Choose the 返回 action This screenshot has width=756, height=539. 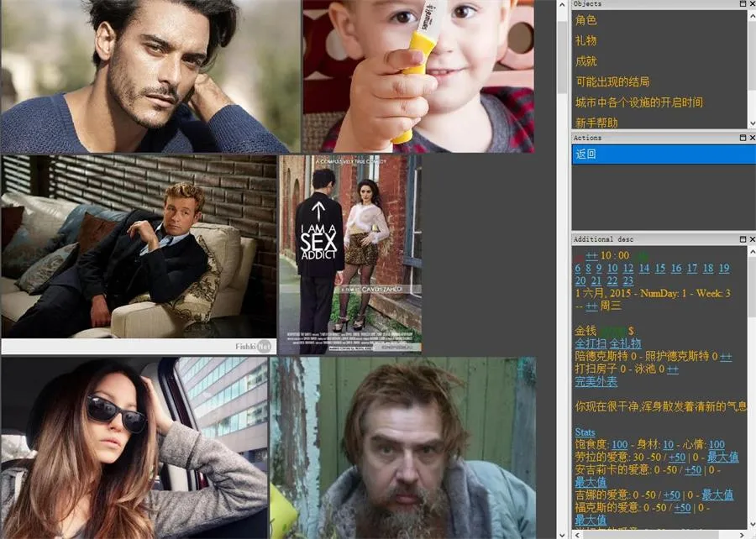(585, 154)
